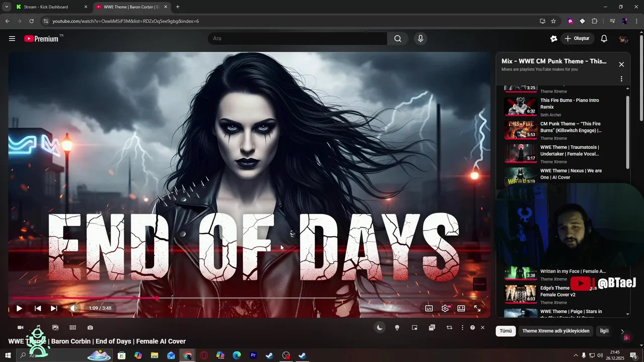The image size is (644, 362).
Task: Toggle cinema lightbulb icon below player
Action: (x=397, y=328)
